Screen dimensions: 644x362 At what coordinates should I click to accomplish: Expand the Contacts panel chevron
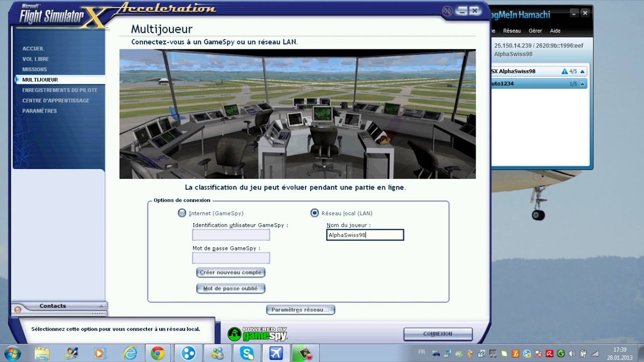click(x=101, y=306)
